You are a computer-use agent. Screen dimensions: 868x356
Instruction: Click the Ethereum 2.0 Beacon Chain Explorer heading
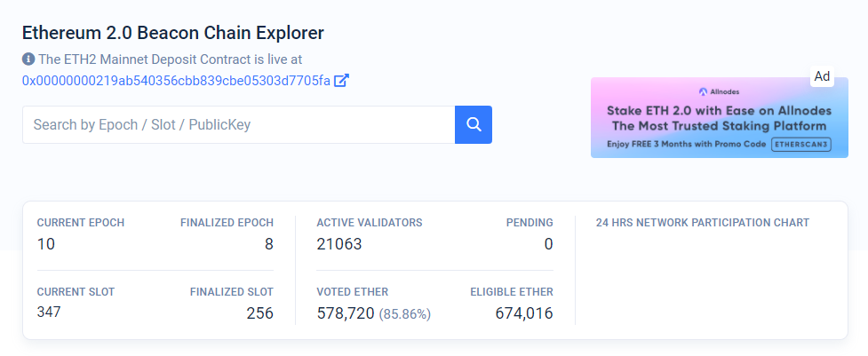click(173, 33)
